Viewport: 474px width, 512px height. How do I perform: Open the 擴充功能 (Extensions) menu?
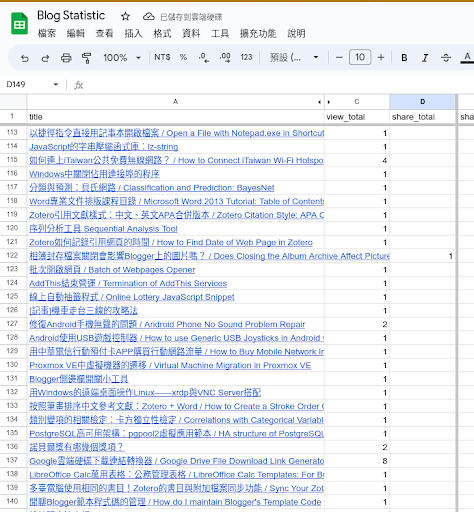[258, 33]
